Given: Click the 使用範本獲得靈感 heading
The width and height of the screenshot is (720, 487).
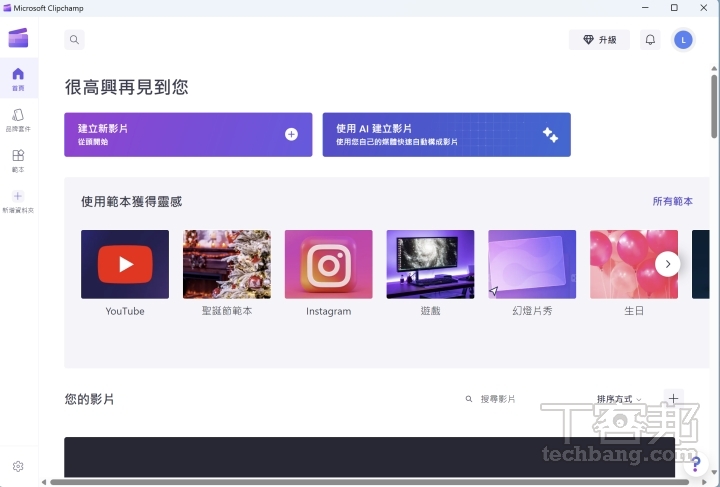Looking at the screenshot, I should [132, 202].
